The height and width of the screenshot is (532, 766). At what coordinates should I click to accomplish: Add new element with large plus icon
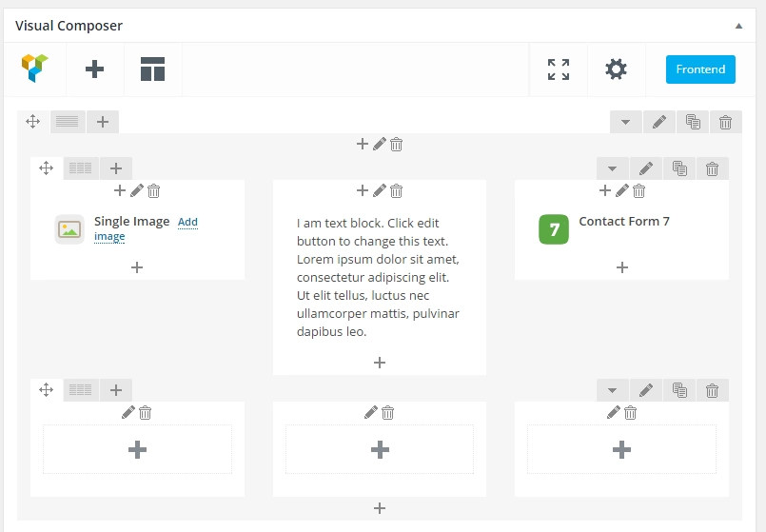pyautogui.click(x=94, y=69)
